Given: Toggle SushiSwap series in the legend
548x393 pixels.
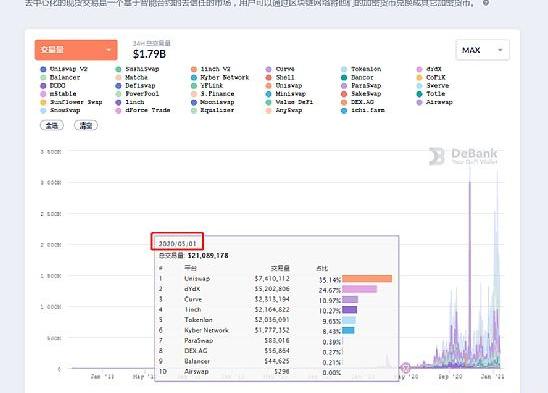Looking at the screenshot, I should (x=137, y=69).
